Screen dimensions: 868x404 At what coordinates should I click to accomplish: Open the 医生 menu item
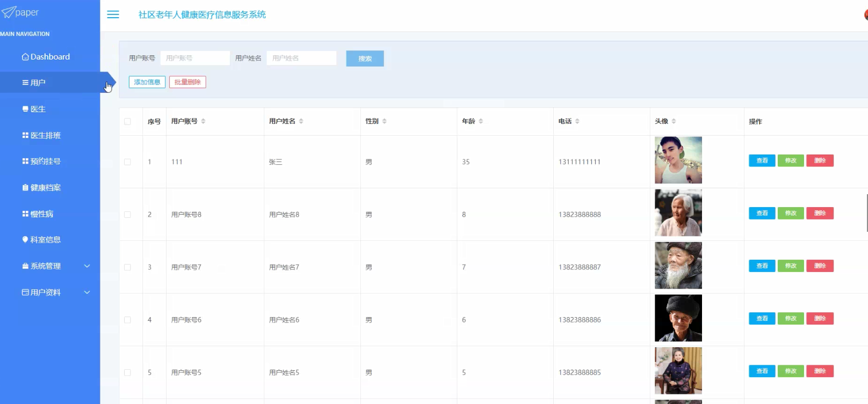point(50,109)
